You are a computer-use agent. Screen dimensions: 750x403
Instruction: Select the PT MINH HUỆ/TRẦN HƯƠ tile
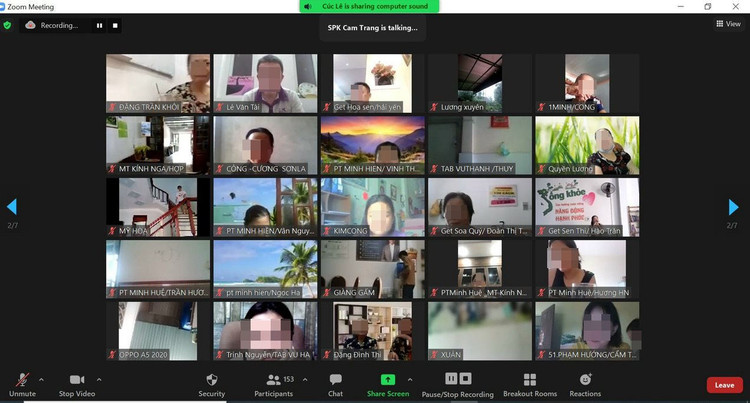158,269
